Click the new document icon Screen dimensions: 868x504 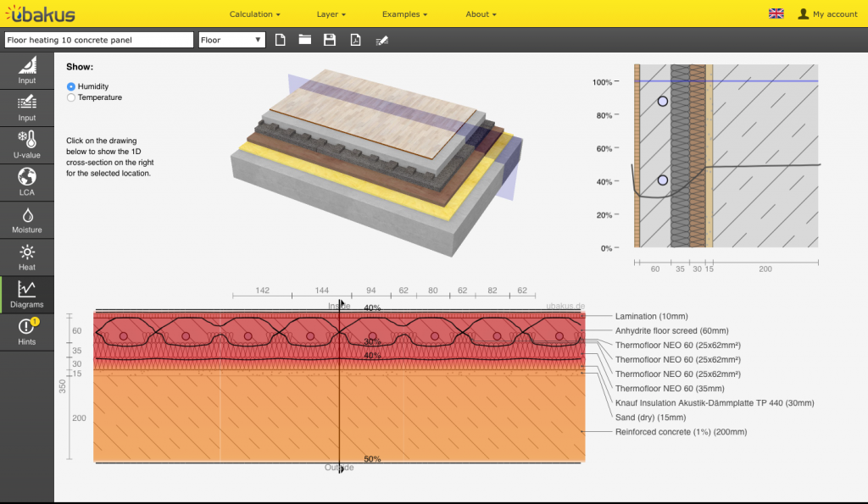[281, 40]
